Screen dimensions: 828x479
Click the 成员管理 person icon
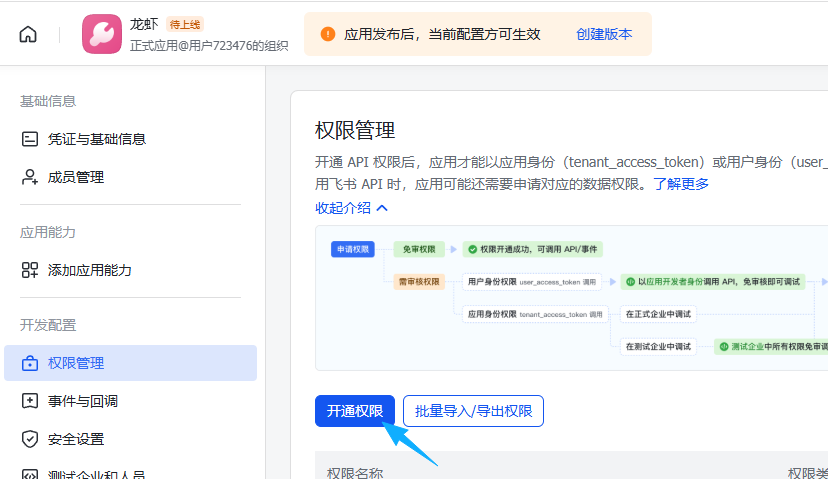(x=30, y=177)
